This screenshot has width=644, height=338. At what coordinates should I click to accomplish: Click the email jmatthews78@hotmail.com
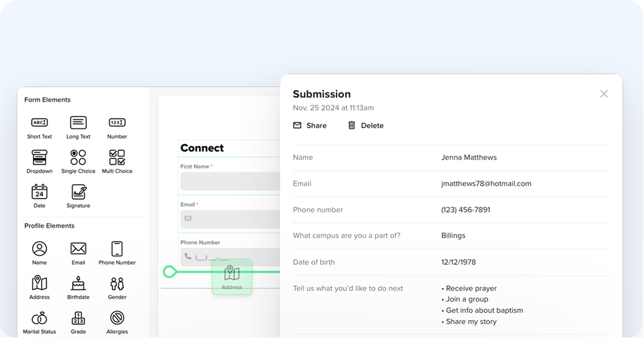coord(486,184)
